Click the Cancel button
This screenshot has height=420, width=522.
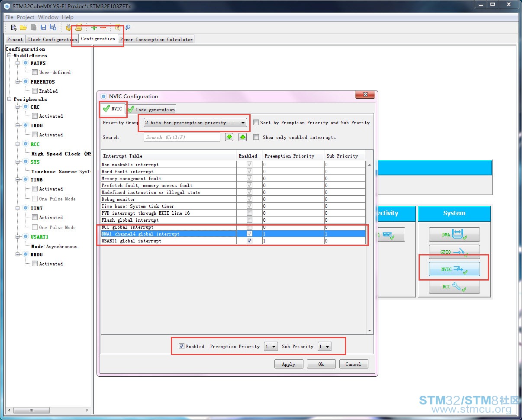pos(354,364)
